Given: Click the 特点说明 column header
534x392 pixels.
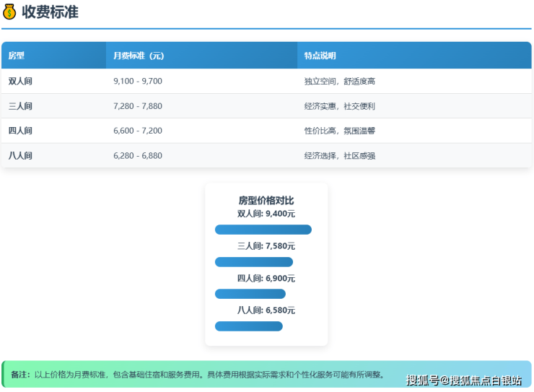Looking at the screenshot, I should point(320,56).
